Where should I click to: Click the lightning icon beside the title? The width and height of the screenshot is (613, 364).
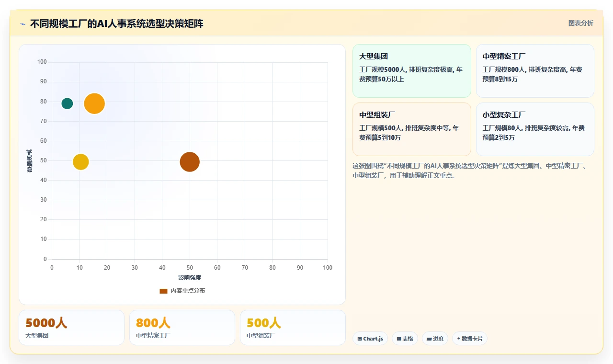pos(23,24)
